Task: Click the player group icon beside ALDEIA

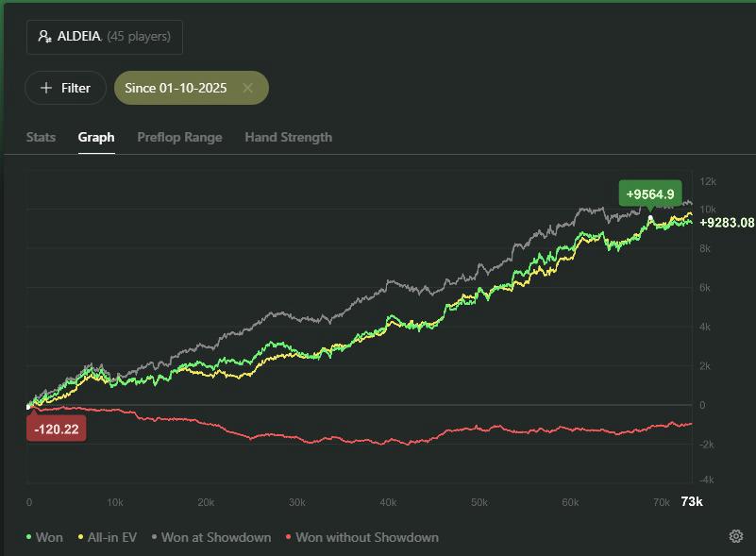Action: (44, 37)
